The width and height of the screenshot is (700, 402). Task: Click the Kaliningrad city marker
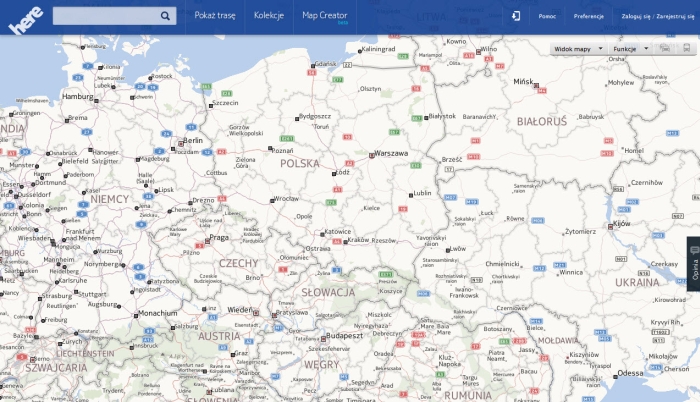click(x=360, y=51)
